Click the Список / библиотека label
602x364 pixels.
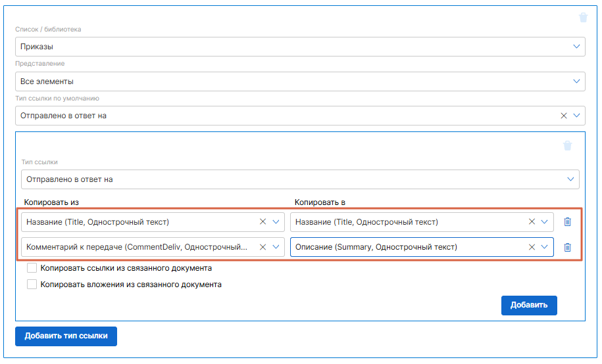pyautogui.click(x=48, y=29)
